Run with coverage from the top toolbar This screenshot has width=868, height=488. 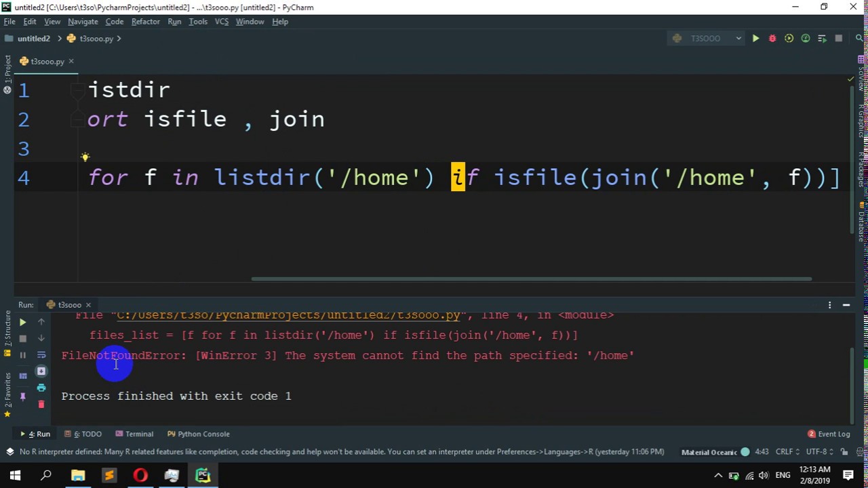coord(789,39)
